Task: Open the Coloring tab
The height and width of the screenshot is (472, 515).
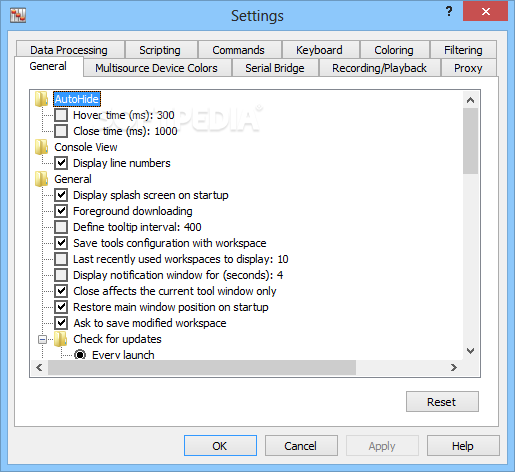Action: [x=394, y=50]
